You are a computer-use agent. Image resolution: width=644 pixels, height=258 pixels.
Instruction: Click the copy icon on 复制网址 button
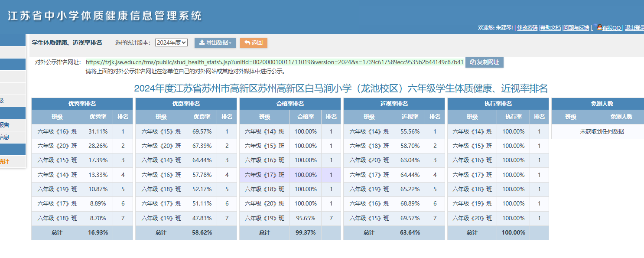pyautogui.click(x=473, y=62)
